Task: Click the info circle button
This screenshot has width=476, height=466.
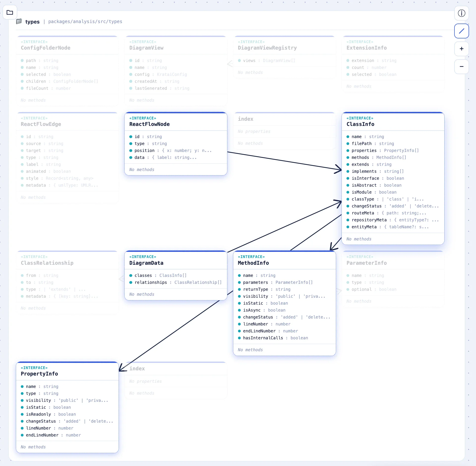Action: (461, 13)
